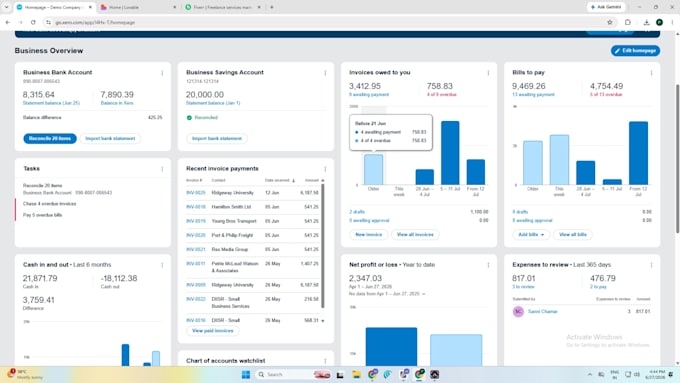Click the Reconcile 20 items button

point(50,138)
